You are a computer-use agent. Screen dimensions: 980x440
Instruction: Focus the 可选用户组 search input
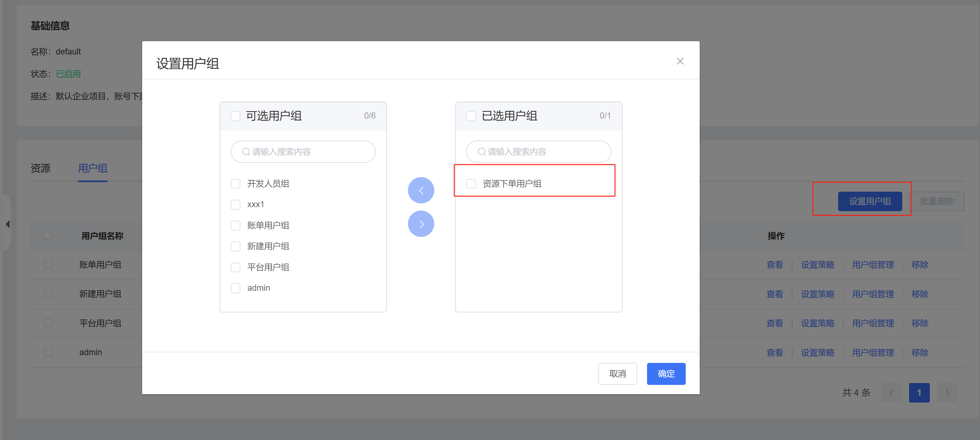[x=303, y=152]
